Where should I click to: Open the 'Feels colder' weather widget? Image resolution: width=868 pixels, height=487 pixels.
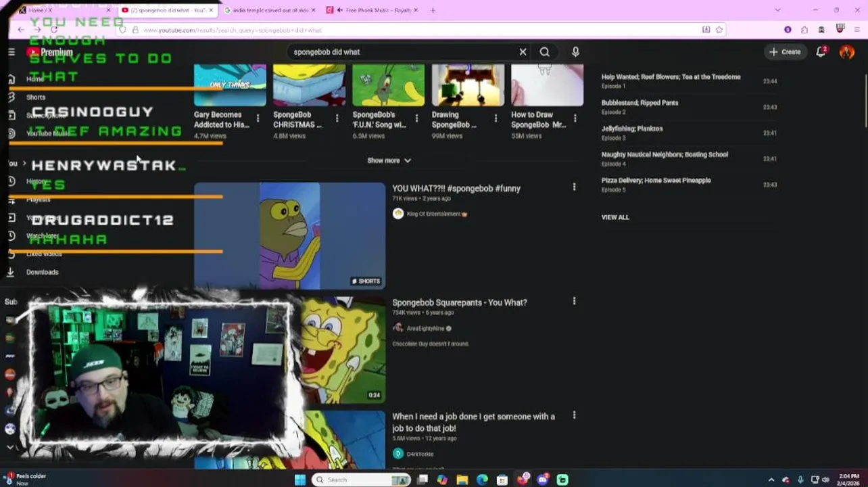26,480
